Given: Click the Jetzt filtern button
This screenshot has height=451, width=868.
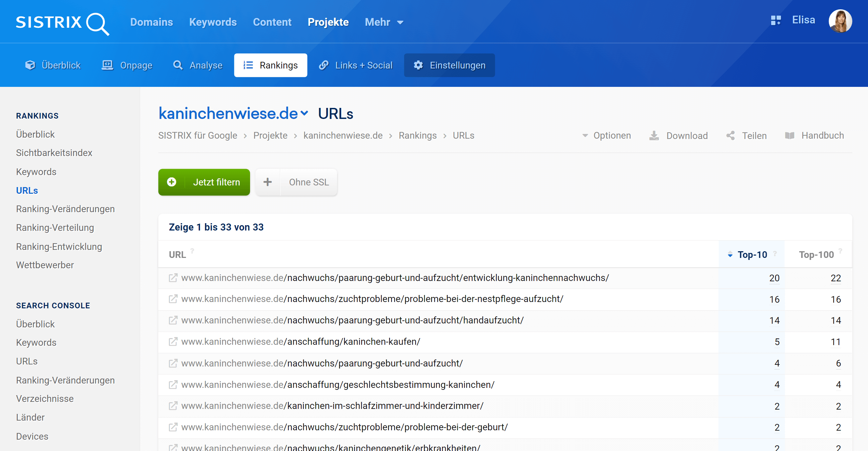Looking at the screenshot, I should point(204,182).
